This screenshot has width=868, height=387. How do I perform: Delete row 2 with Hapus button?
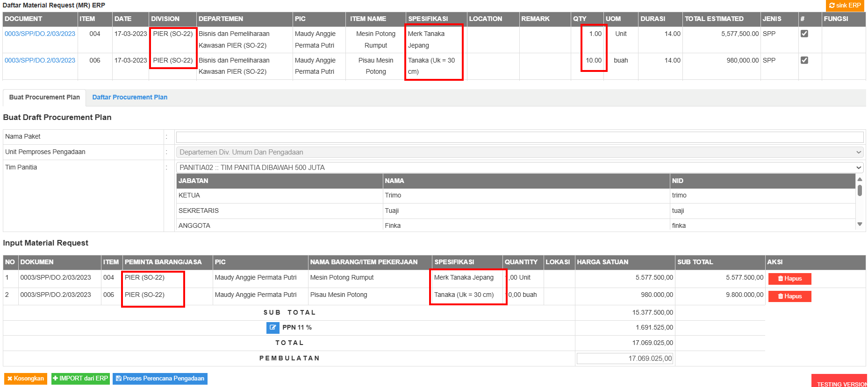[789, 296]
